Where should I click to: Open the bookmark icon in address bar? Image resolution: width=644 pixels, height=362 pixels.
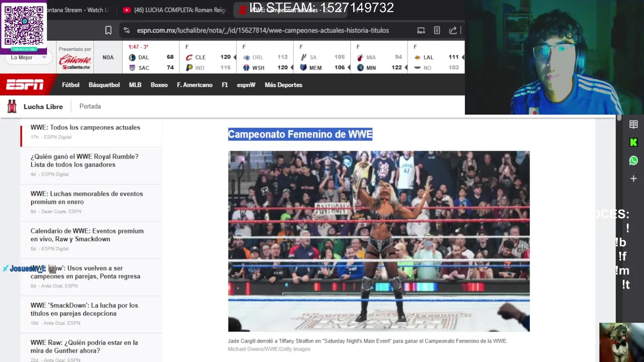(108, 30)
